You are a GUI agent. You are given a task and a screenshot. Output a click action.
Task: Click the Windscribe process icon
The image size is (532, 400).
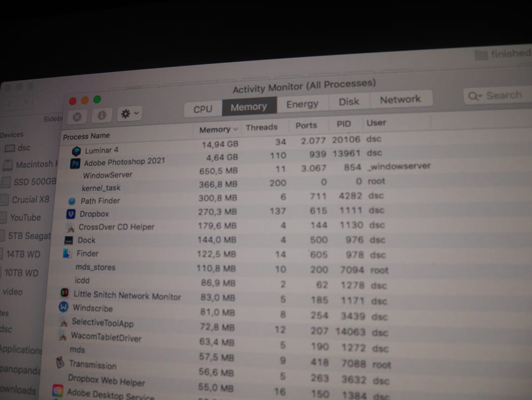(63, 307)
